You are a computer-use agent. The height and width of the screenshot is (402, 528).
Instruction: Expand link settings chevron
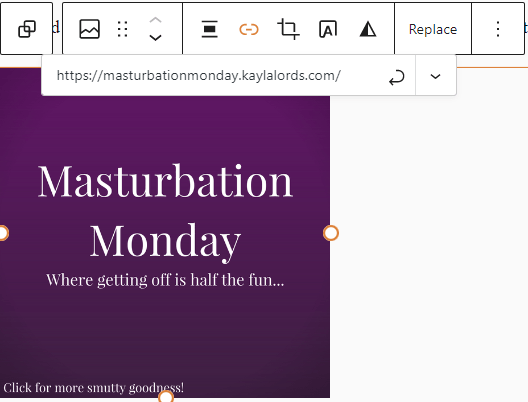435,76
